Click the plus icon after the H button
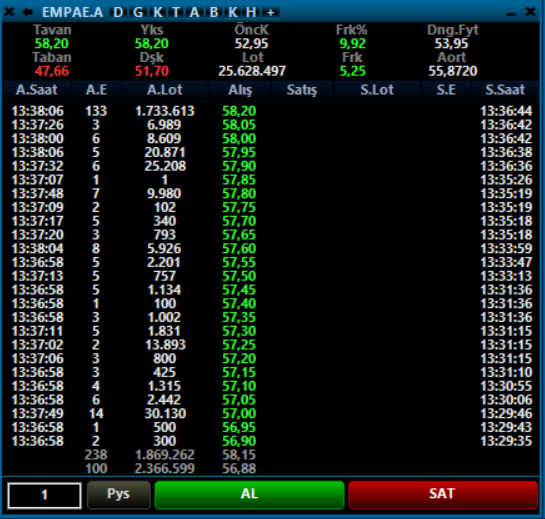The image size is (545, 519). [x=270, y=13]
